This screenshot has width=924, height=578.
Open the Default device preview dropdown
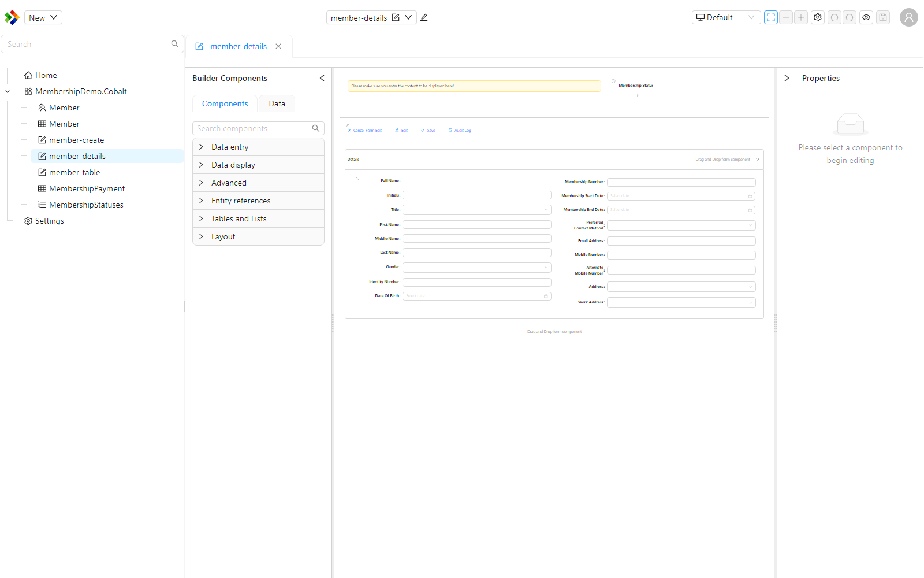(726, 17)
